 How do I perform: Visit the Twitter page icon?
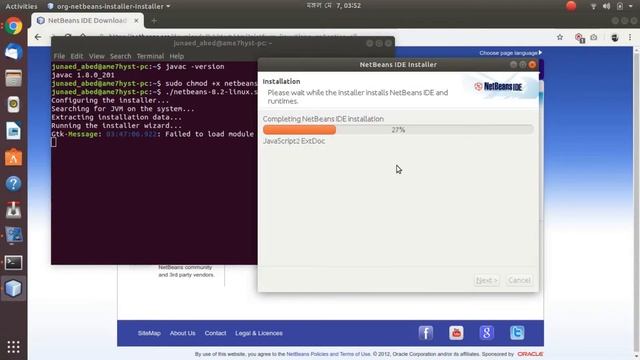point(517,333)
